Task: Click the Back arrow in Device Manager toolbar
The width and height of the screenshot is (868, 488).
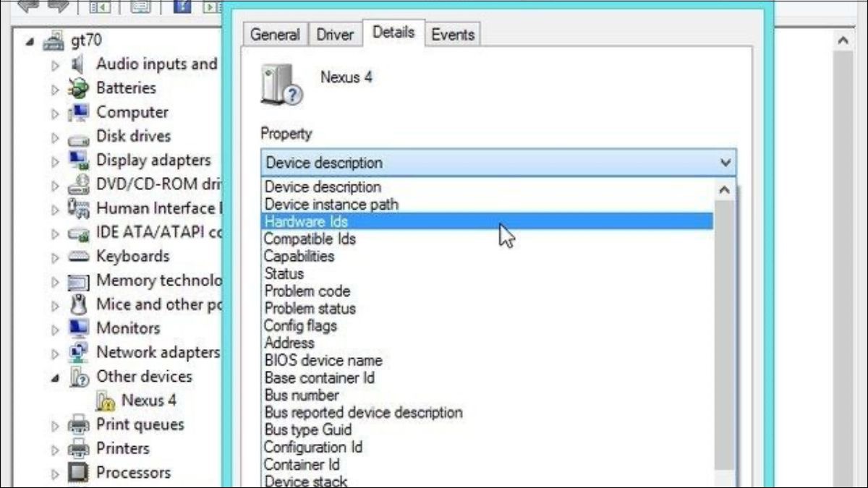Action: (x=27, y=7)
